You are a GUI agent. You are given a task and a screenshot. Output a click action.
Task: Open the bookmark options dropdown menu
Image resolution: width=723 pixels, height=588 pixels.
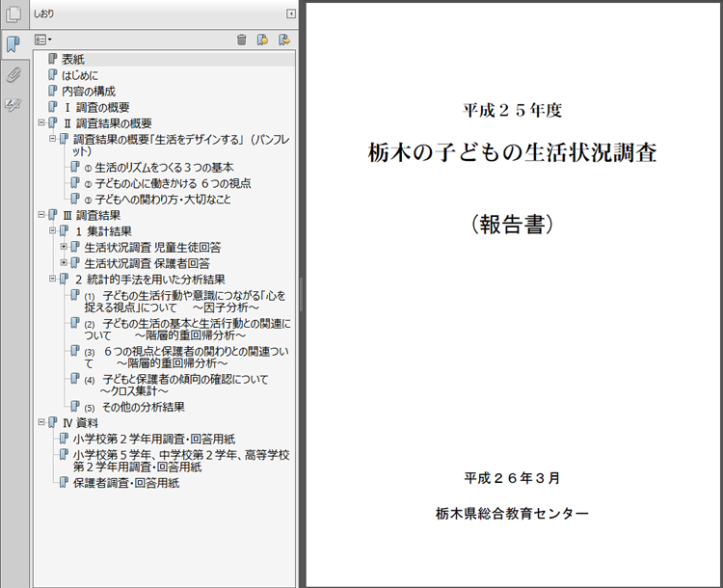coord(42,40)
